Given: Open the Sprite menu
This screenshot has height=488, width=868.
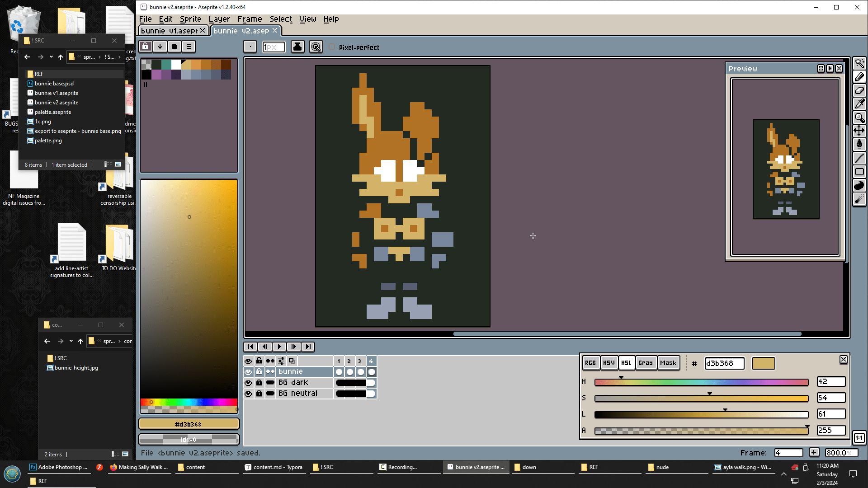Looking at the screenshot, I should (x=190, y=19).
